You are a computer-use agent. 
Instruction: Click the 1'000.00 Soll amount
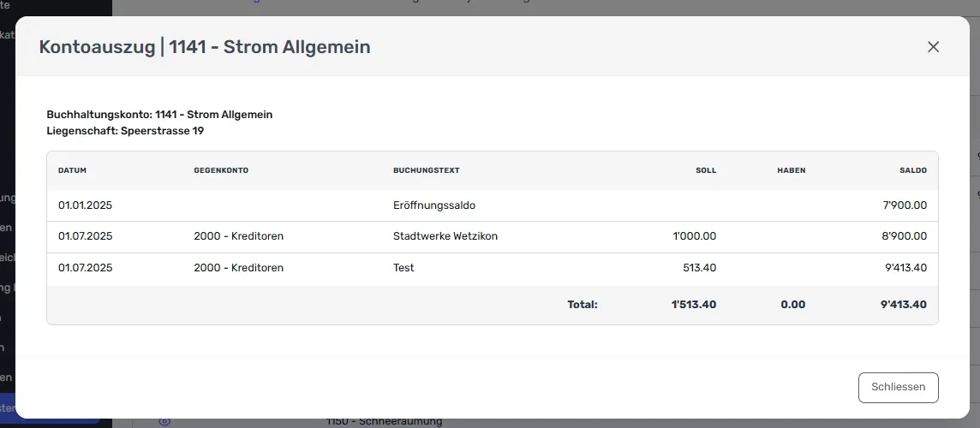695,236
